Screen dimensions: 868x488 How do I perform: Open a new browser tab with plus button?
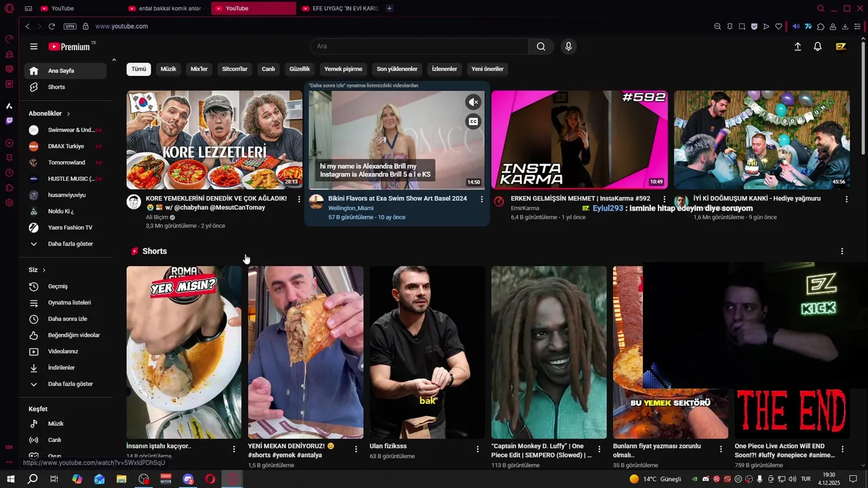tap(389, 8)
